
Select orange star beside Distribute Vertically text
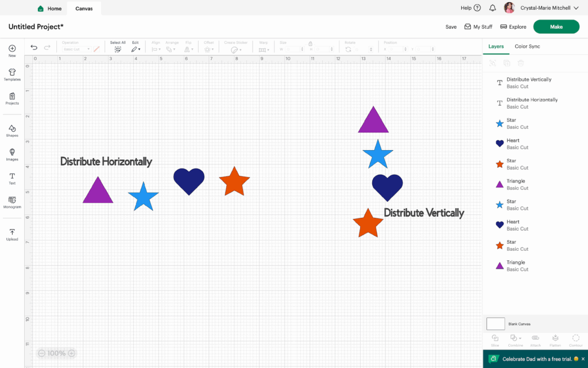(x=368, y=224)
